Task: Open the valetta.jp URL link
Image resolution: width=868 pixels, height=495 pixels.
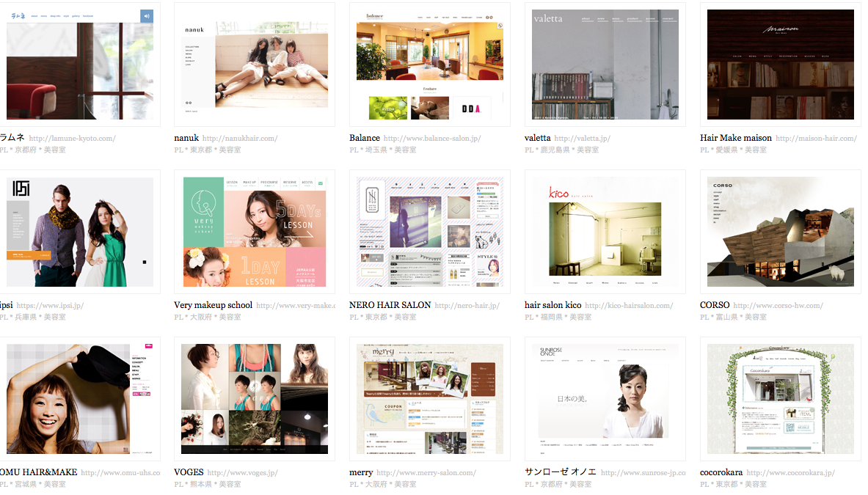Action: coord(582,139)
